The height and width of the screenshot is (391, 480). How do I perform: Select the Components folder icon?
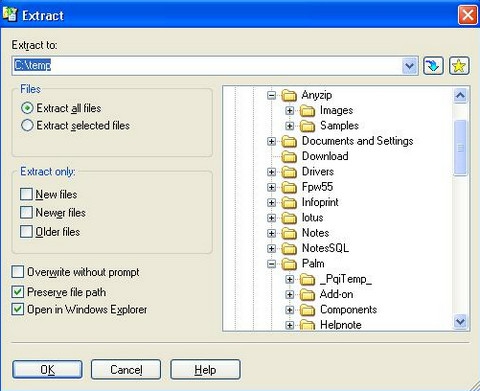[307, 310]
